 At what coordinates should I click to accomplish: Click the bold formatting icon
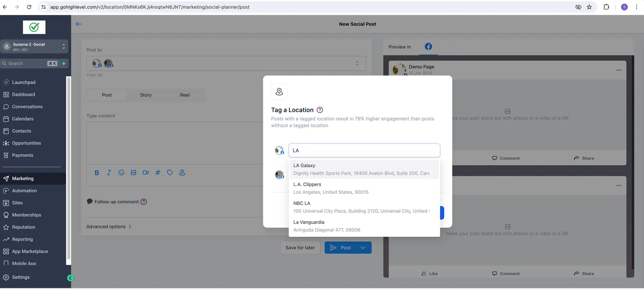97,172
